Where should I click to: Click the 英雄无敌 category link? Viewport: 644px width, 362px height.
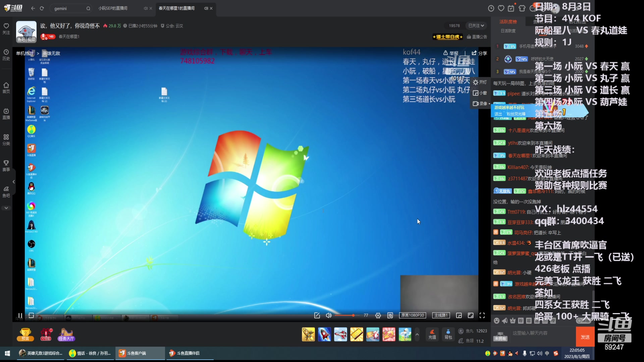pos(51,53)
